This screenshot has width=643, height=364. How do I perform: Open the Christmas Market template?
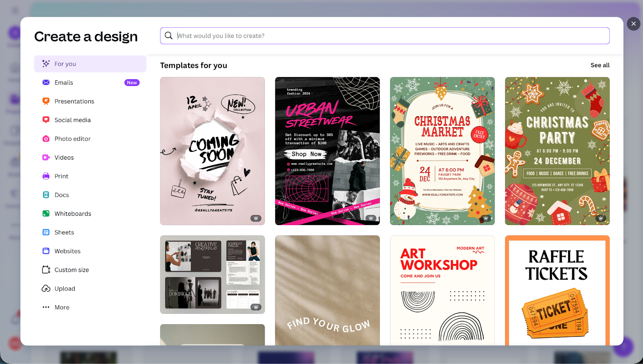(x=442, y=151)
